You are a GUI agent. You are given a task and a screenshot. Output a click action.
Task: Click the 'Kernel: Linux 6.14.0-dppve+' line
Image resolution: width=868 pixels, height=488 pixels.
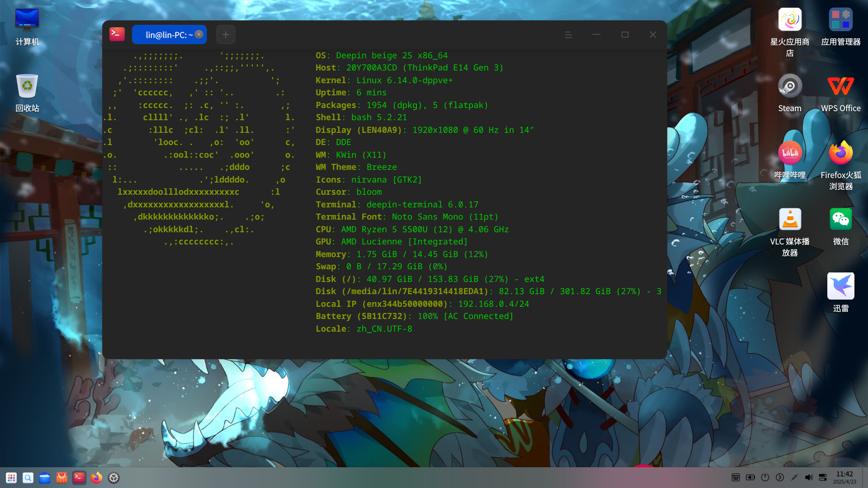click(x=384, y=80)
